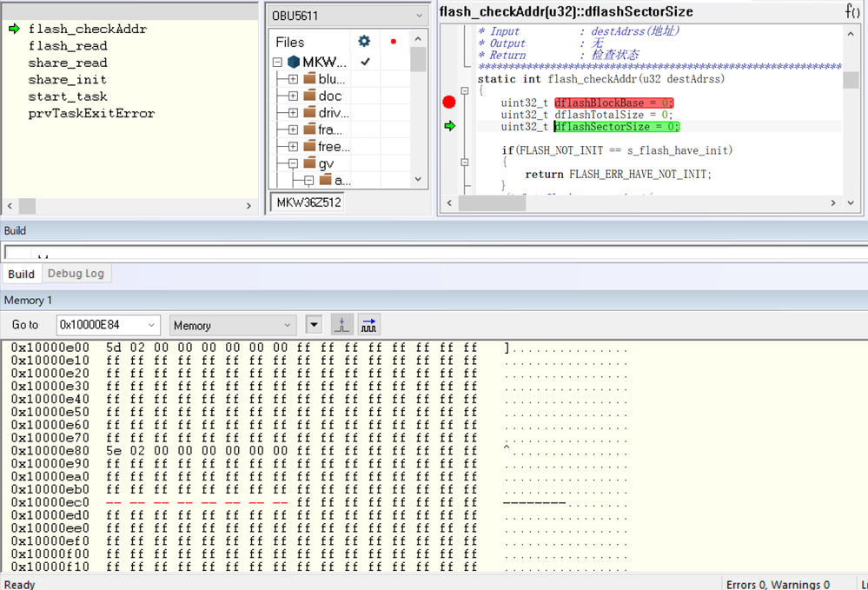The height and width of the screenshot is (590, 868).
Task: Collapse the function body fold marker in the editor
Action: pos(465,90)
